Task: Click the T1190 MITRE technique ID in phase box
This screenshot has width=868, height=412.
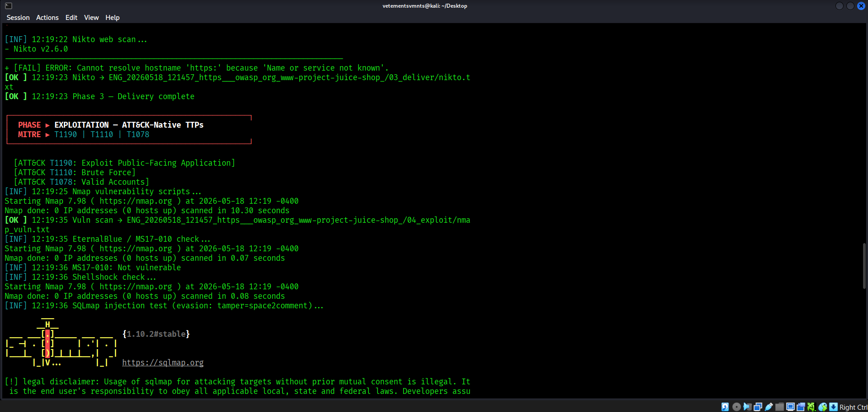Action: click(66, 134)
